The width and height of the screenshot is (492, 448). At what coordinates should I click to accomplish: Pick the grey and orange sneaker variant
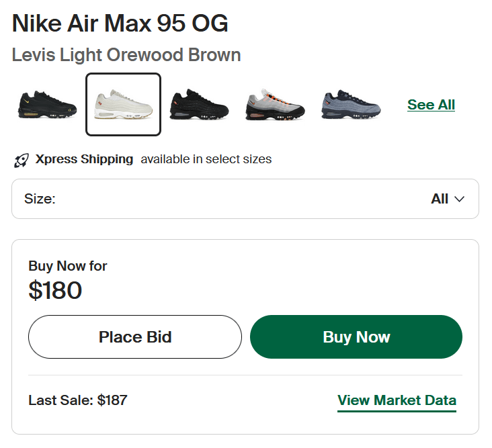click(275, 105)
